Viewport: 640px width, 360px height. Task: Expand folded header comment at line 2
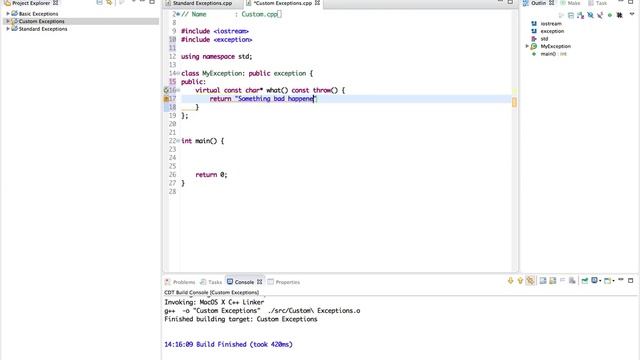coord(178,14)
